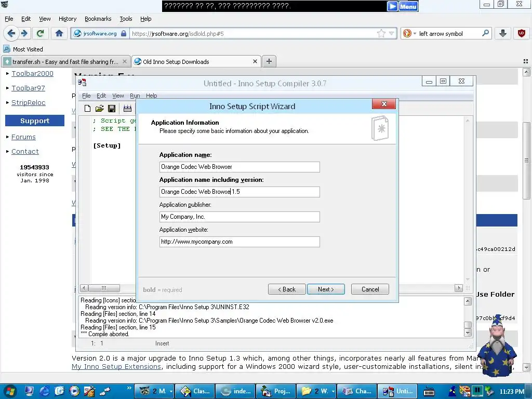Open the browser home page icon
This screenshot has height=399, width=532.
59,33
